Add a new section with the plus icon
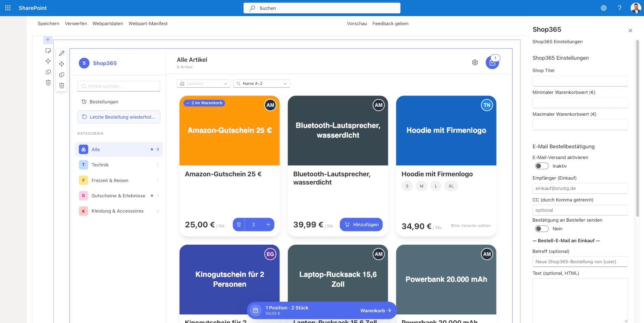This screenshot has height=323, width=644. coord(48,40)
